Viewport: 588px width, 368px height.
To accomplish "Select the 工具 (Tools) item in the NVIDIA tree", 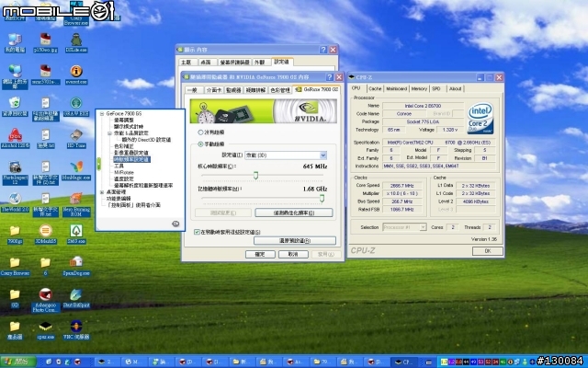I will point(119,166).
